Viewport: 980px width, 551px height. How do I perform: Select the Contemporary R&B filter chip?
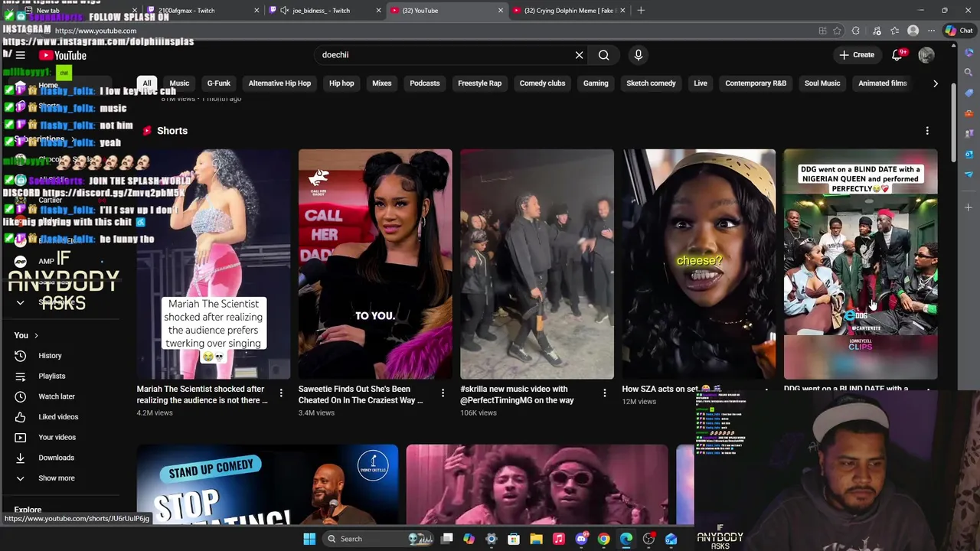(756, 83)
